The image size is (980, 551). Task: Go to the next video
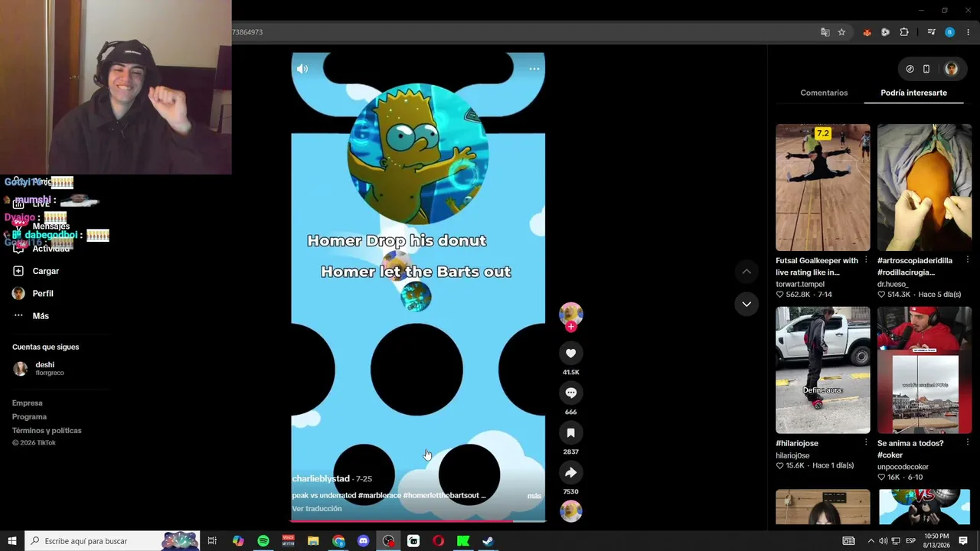click(746, 304)
